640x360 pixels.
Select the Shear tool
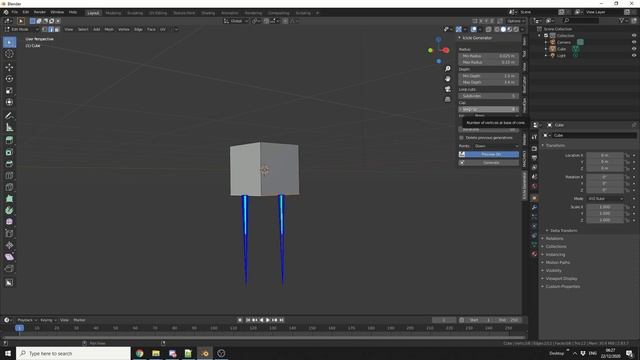pyautogui.click(x=9, y=257)
